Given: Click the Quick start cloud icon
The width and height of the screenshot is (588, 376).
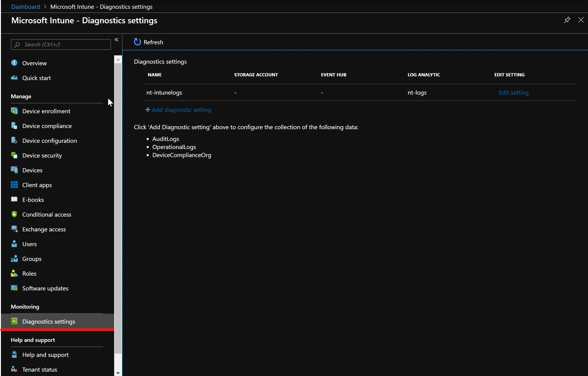Looking at the screenshot, I should [x=14, y=78].
